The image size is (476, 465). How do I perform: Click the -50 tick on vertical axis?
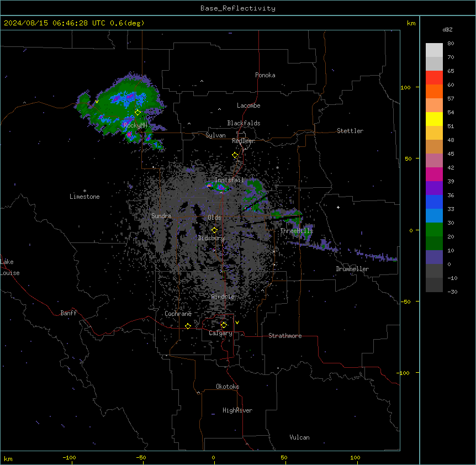pyautogui.click(x=405, y=302)
